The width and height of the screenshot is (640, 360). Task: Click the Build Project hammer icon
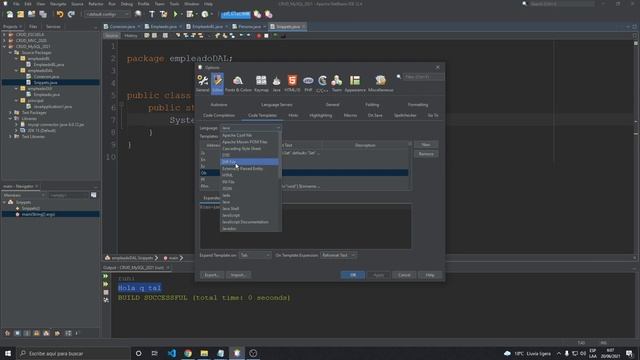[x=151, y=14]
